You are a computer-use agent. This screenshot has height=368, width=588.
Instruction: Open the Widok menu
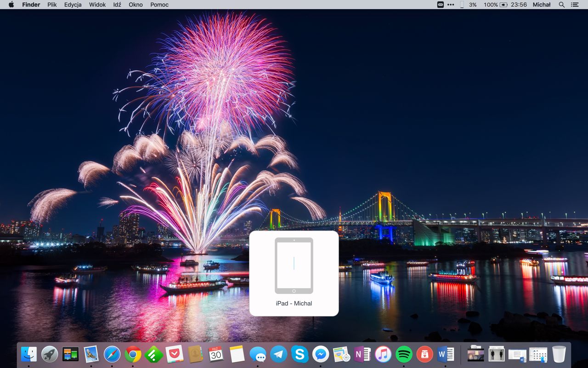click(x=97, y=5)
